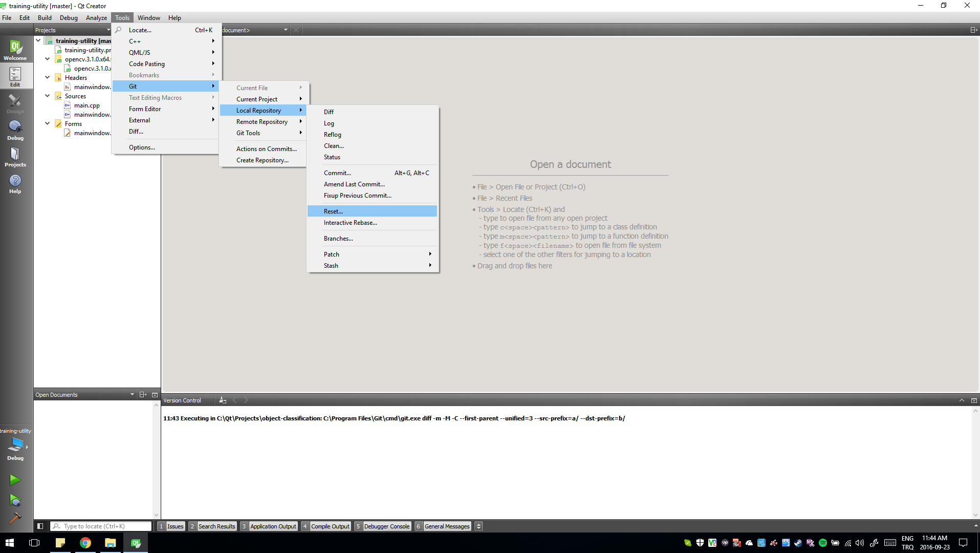Run the project with green arrow

click(x=15, y=480)
